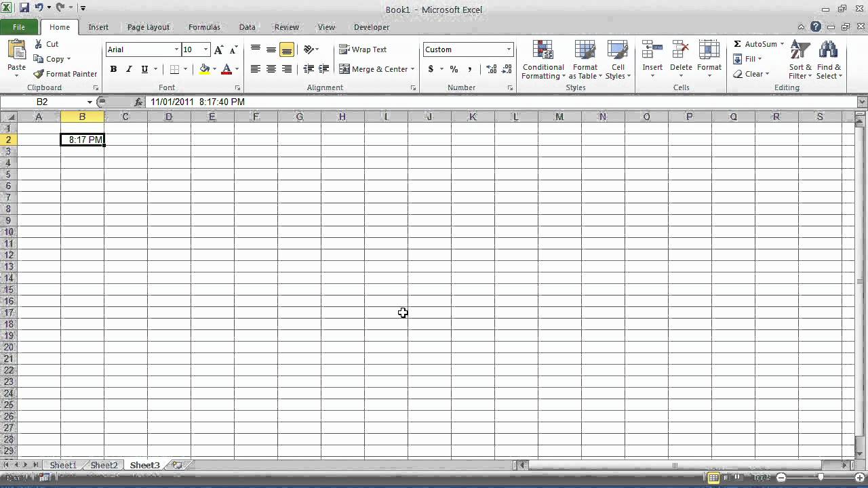868x488 pixels.
Task: Toggle Wrap Text for the cell
Action: (x=363, y=49)
